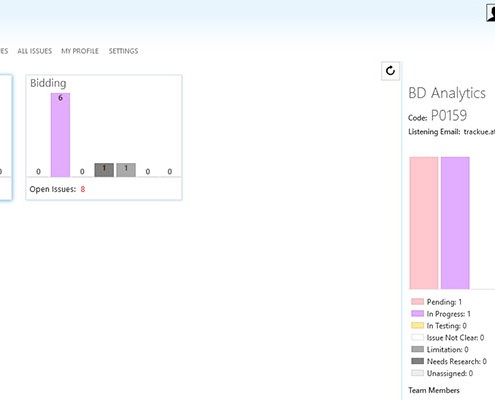This screenshot has width=495, height=400.
Task: Click the refresh icon button
Action: coord(390,71)
